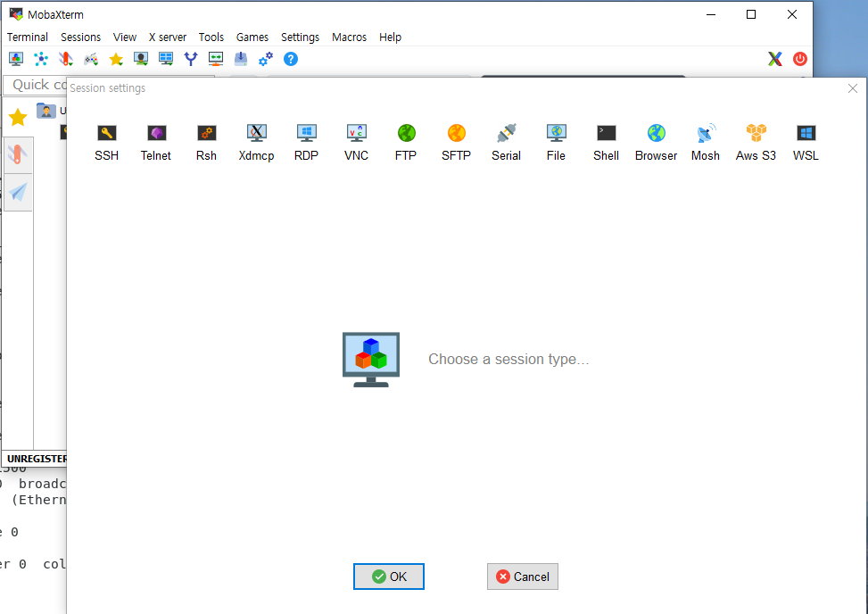Screen dimensions: 868x614
Task: Confirm with the OK button
Action: 389,577
